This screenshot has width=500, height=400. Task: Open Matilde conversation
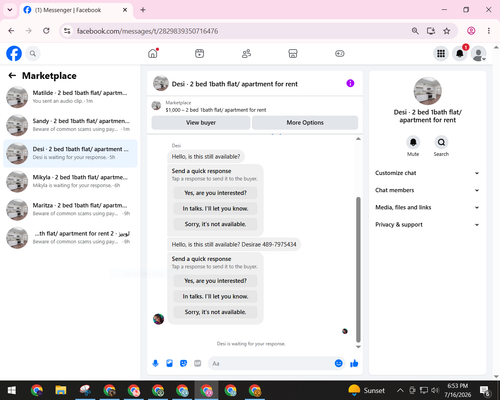[70, 97]
